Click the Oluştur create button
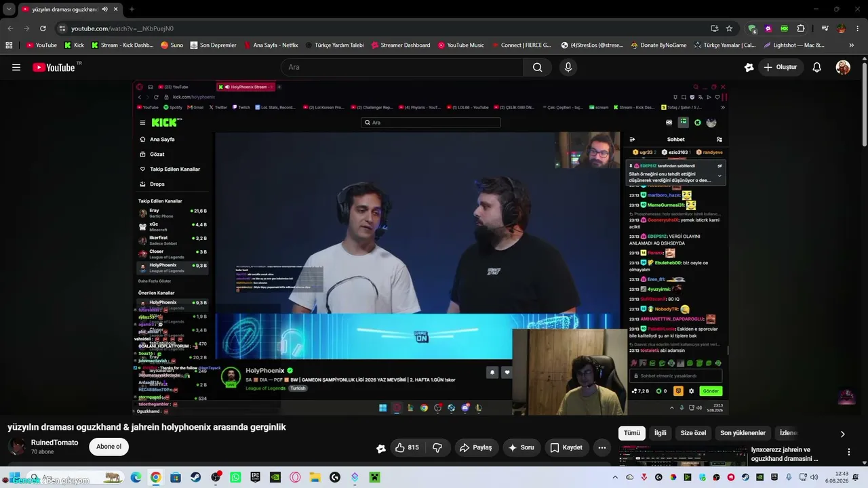The height and width of the screenshot is (488, 868). point(781,67)
